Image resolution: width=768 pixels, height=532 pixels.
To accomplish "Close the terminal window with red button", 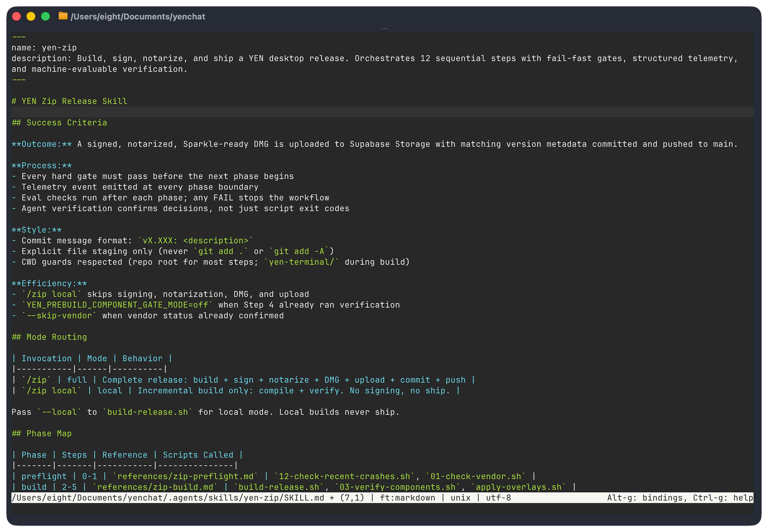I will [x=16, y=16].
